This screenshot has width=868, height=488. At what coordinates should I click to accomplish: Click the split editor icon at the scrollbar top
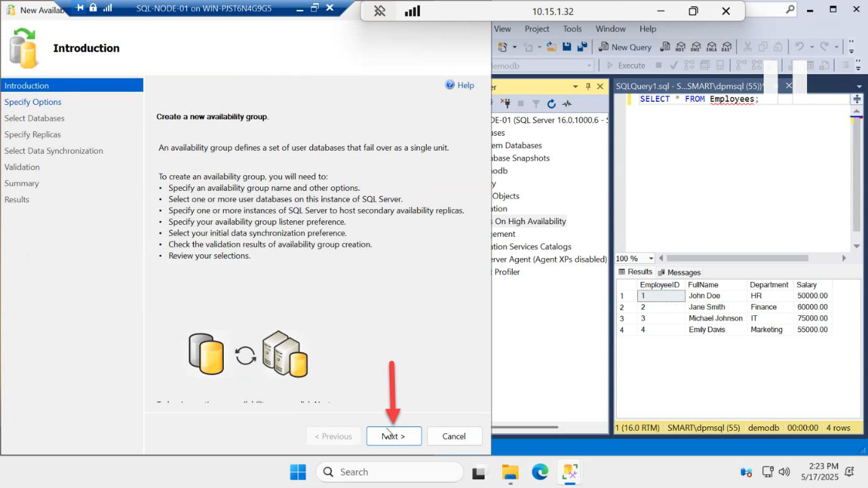pyautogui.click(x=857, y=99)
